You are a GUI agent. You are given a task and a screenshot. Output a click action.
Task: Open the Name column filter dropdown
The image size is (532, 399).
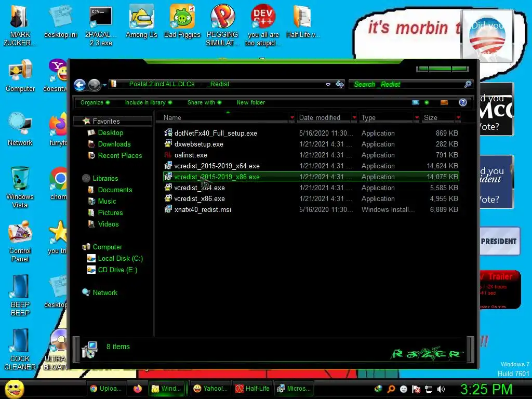click(292, 118)
